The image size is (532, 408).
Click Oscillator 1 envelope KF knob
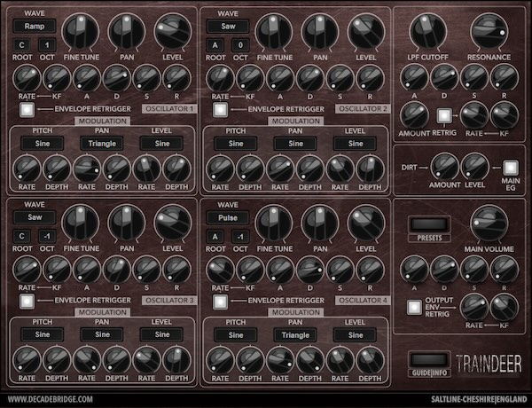[x=57, y=79]
